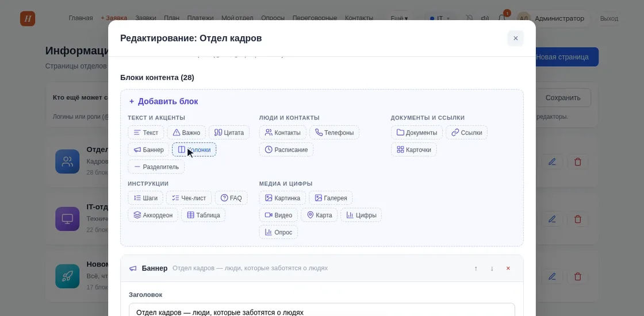The height and width of the screenshot is (316, 644).
Task: Add a Важно warning block
Action: tap(186, 133)
